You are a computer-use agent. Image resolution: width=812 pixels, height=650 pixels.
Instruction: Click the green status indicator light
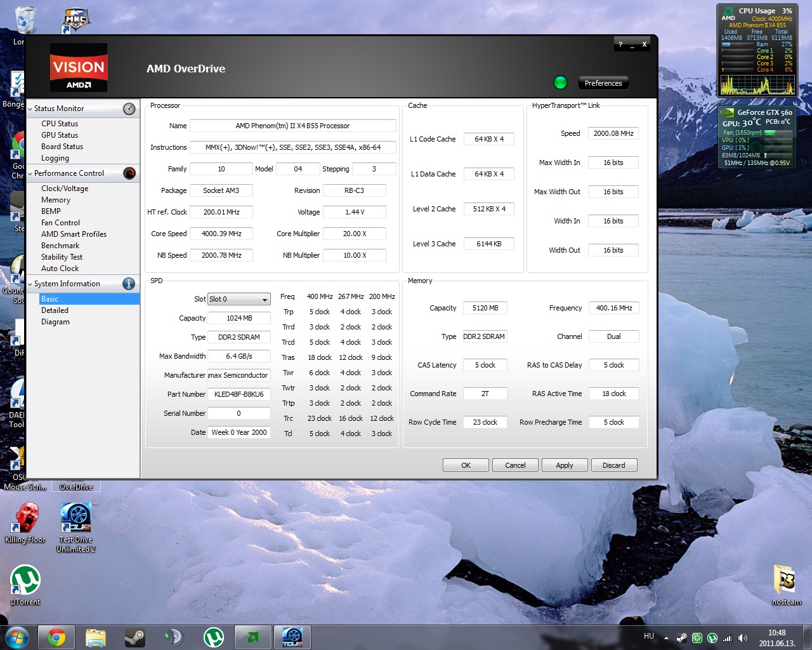click(x=560, y=83)
